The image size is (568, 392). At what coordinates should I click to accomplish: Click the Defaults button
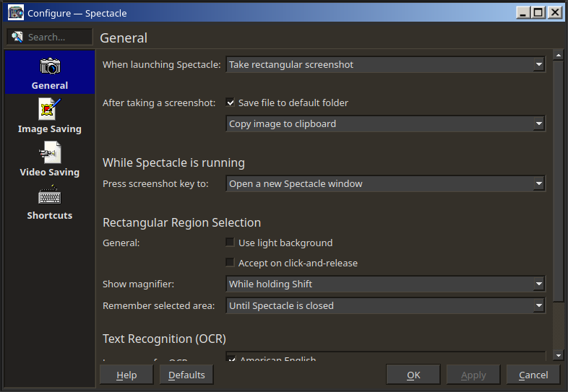click(x=186, y=375)
